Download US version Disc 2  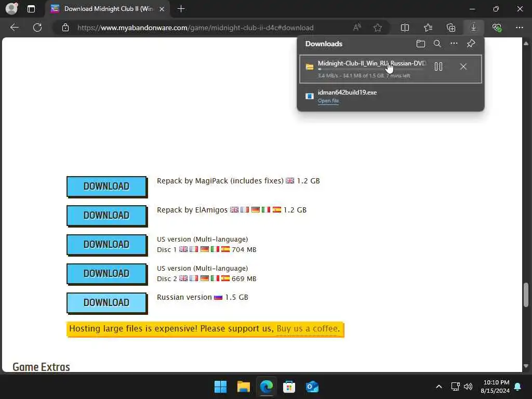pos(107,274)
